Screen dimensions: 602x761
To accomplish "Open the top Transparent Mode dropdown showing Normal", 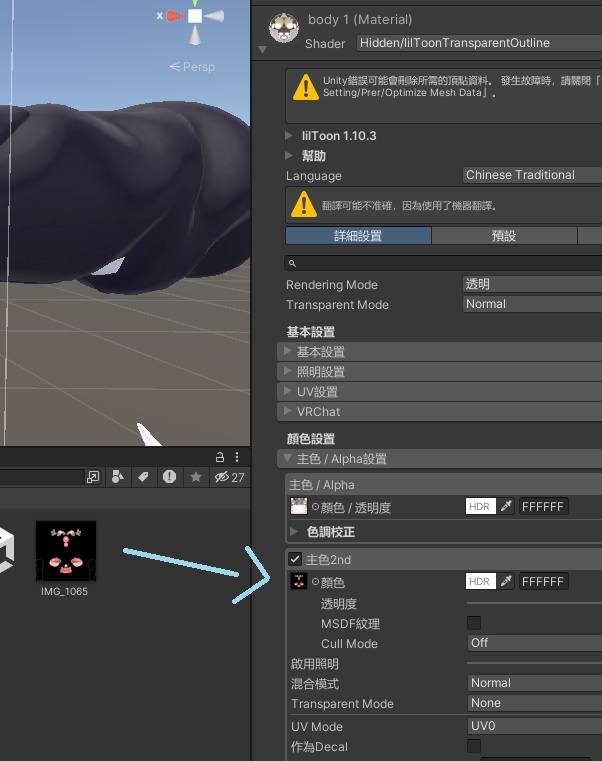I will pos(532,304).
